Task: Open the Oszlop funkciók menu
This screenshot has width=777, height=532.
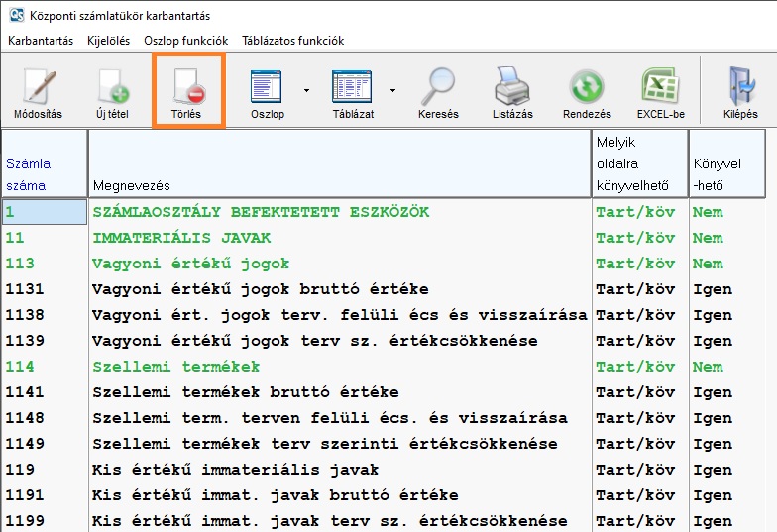Action: 186,41
